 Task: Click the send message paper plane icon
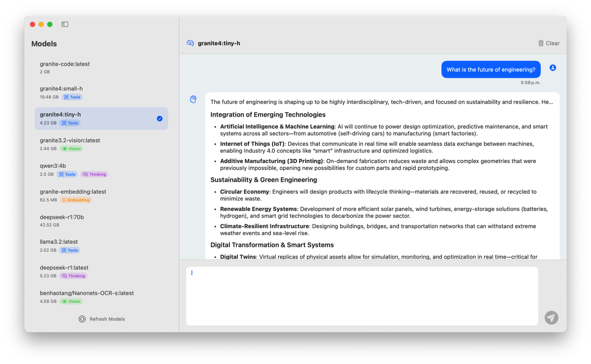point(551,318)
